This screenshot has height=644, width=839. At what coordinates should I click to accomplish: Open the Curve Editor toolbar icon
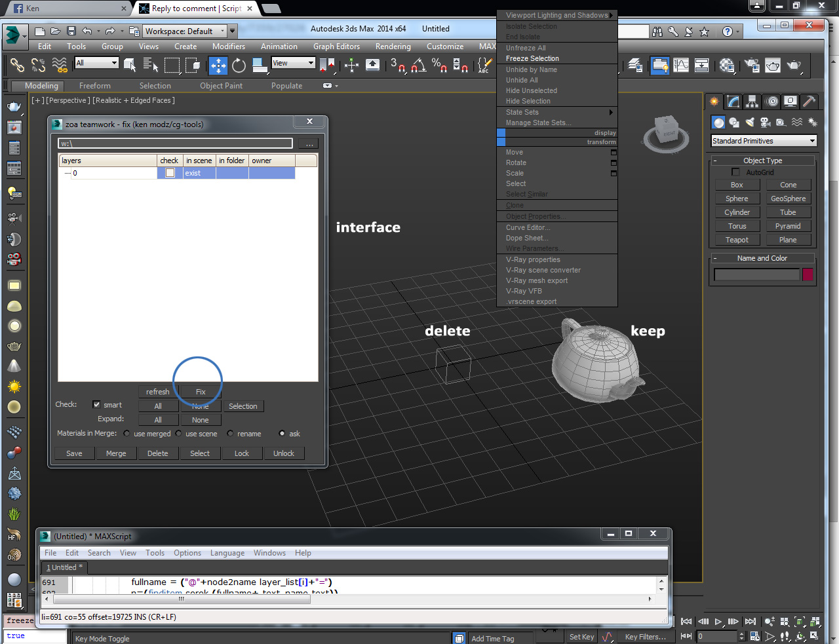[681, 65]
